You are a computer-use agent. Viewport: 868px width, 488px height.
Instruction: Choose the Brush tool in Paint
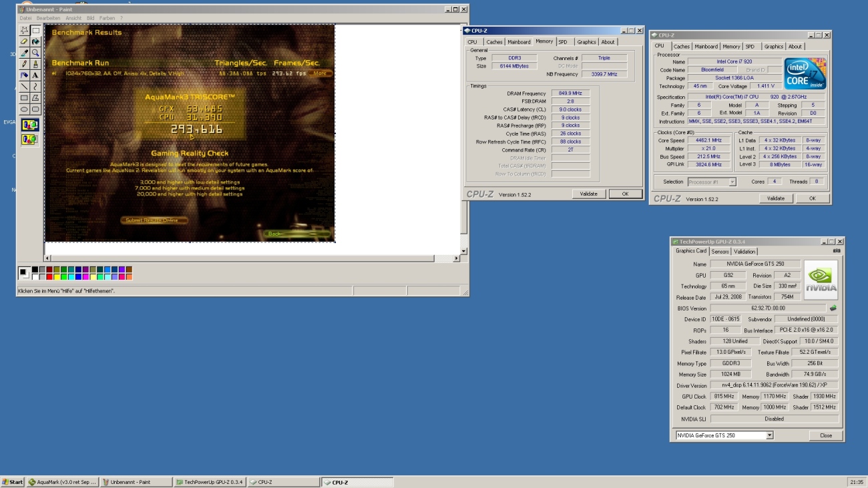click(35, 64)
